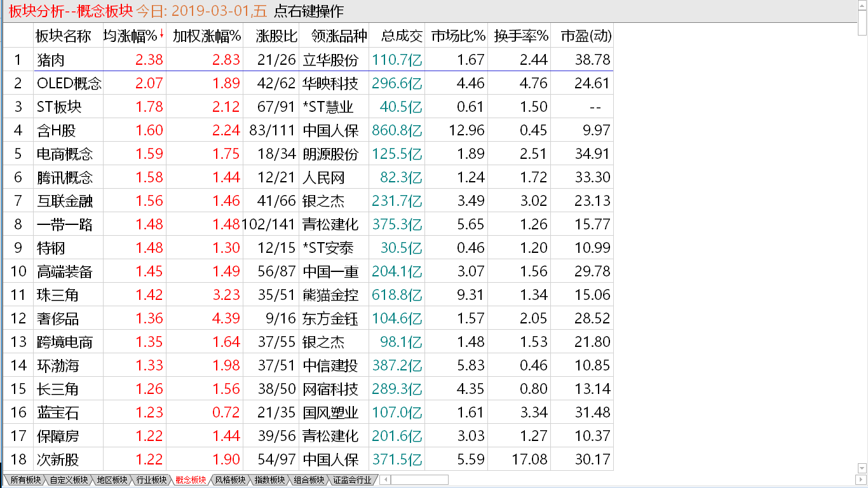Viewport: 868px width, 488px height.
Task: Select the 含H股 sector name
Action: click(57, 130)
